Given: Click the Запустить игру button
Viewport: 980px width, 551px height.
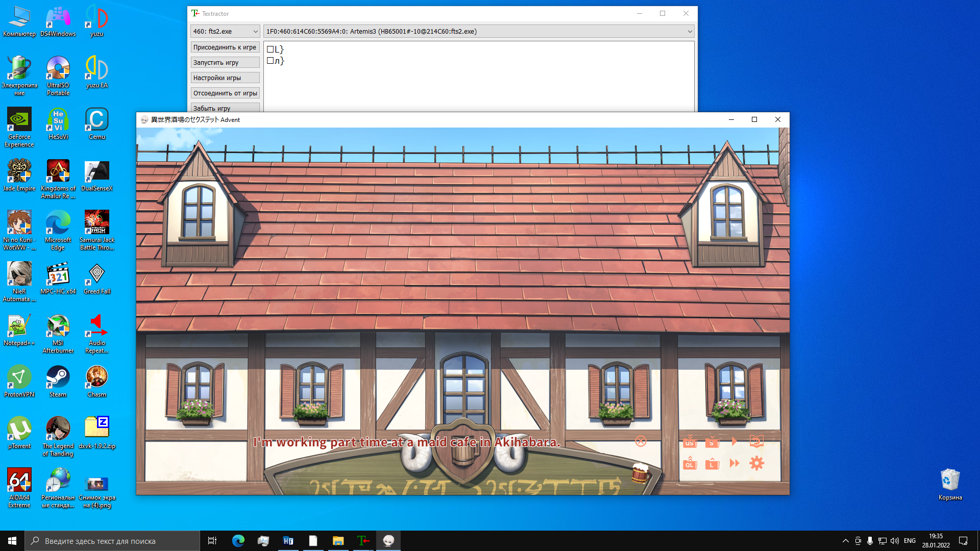Looking at the screenshot, I should 225,63.
